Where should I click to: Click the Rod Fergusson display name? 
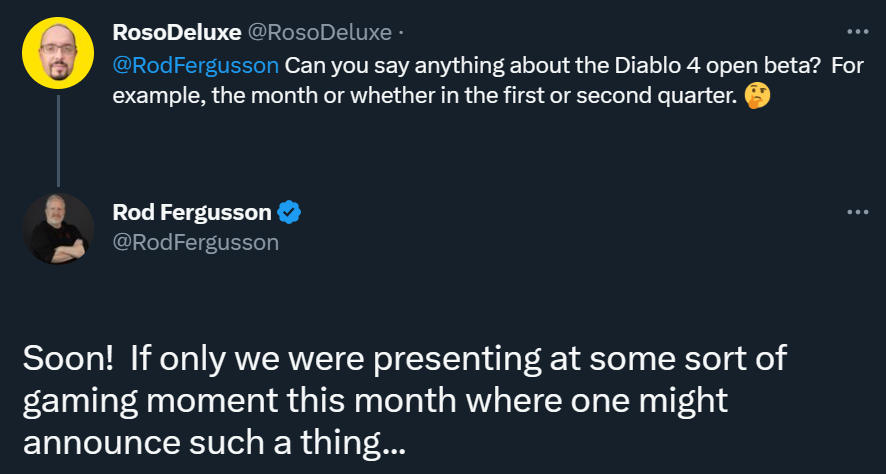click(192, 213)
